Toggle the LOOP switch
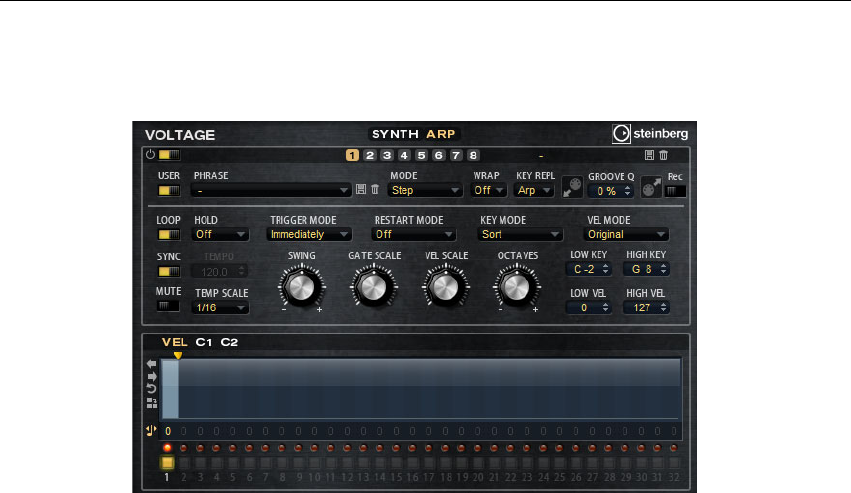The height and width of the screenshot is (493, 851). [168, 235]
